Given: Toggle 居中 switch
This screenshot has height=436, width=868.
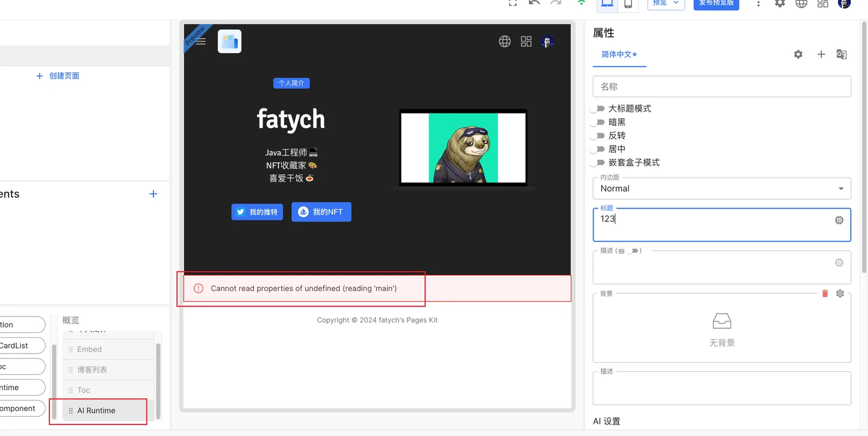Looking at the screenshot, I should tap(597, 149).
